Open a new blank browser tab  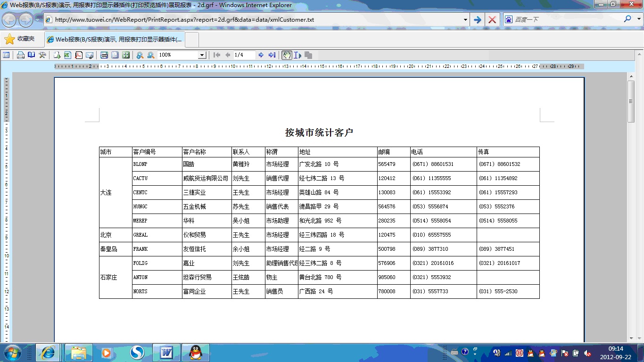191,40
